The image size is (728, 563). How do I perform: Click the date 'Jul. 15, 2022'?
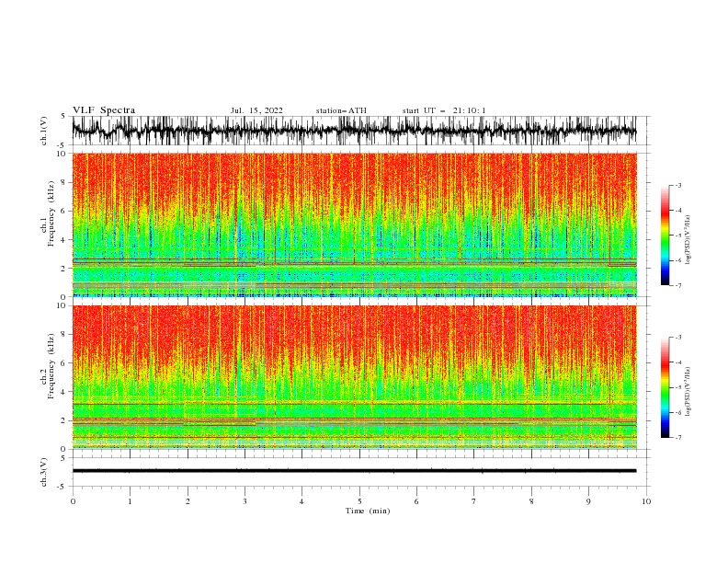point(256,110)
